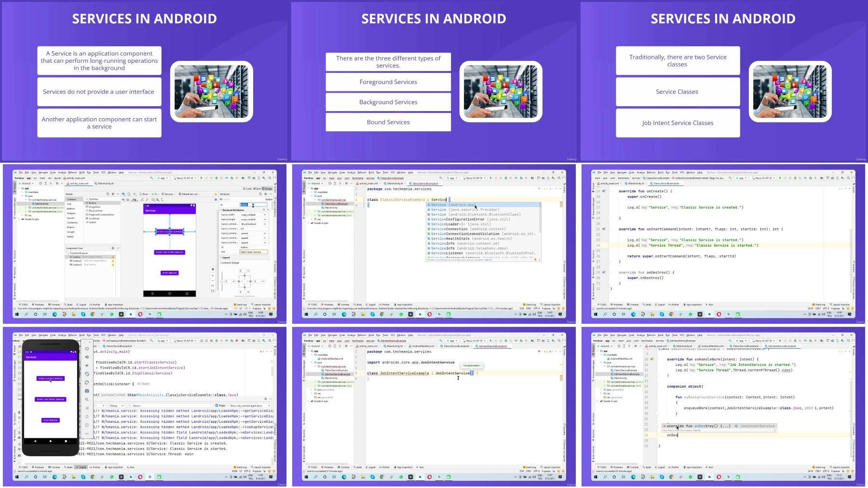Click the Palette search icon in layout designer

point(108,194)
